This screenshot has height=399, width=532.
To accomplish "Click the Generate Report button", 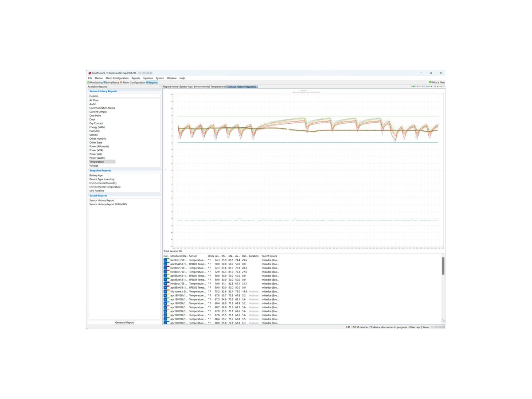I will (x=124, y=322).
